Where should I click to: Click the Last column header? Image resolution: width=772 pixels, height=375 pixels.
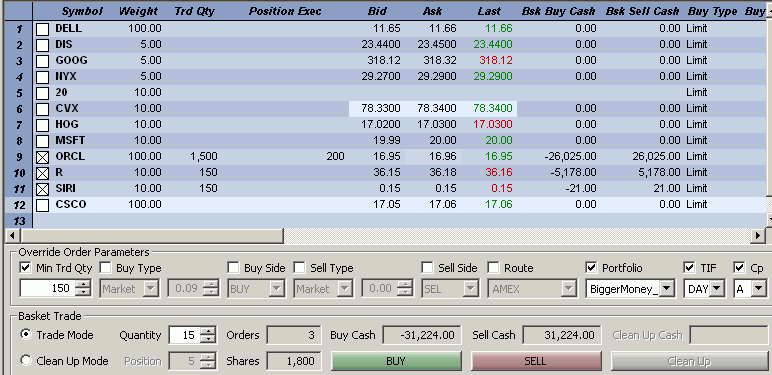coord(489,11)
